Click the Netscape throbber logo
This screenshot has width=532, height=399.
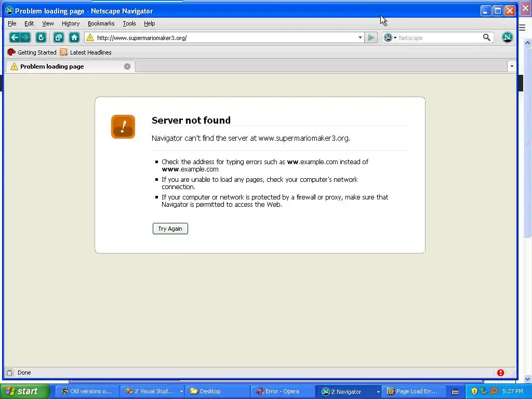coord(507,37)
